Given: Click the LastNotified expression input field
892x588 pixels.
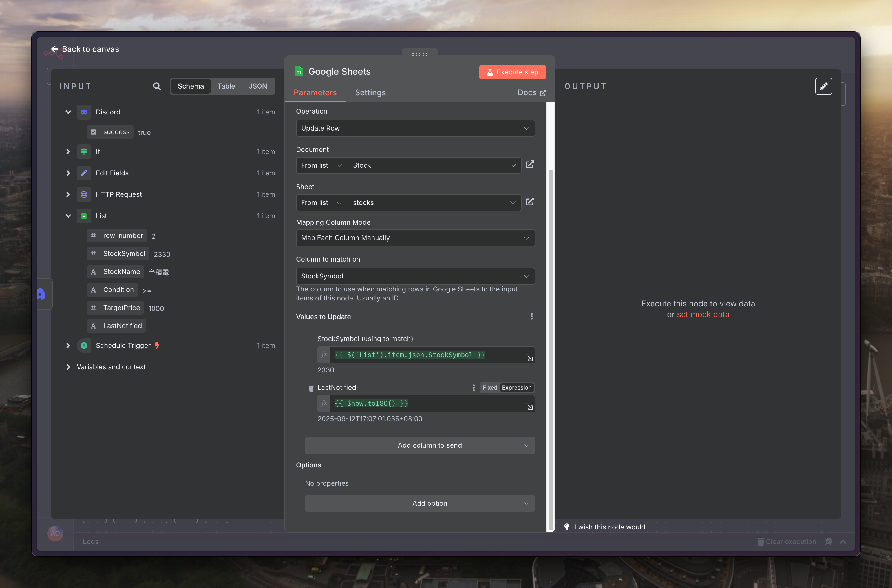Looking at the screenshot, I should point(427,403).
